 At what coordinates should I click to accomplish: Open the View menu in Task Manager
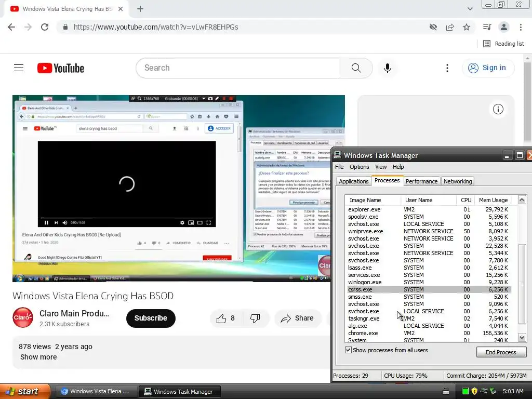[x=381, y=167]
